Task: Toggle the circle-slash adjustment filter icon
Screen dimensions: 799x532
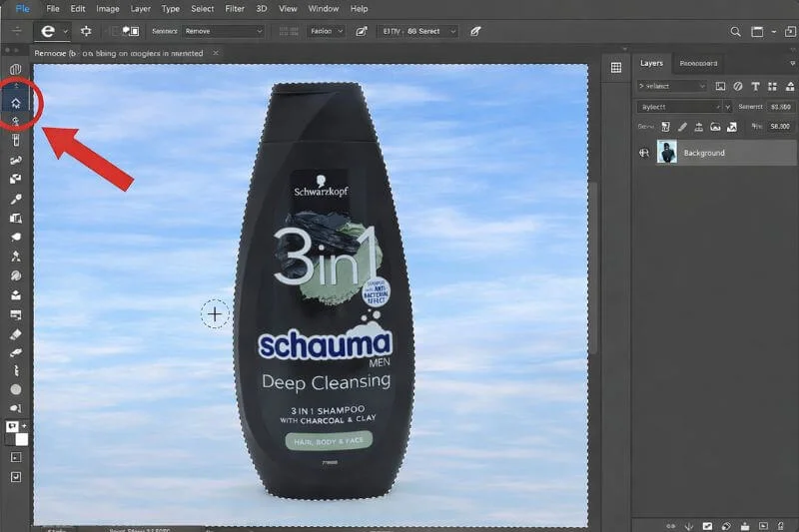Action: [x=738, y=86]
